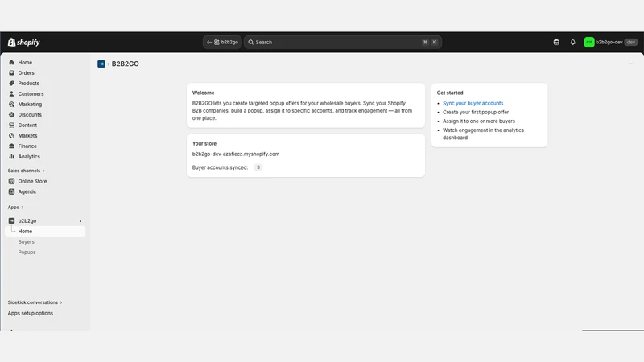The height and width of the screenshot is (362, 644).
Task: Expand the Sales channels section
Action: tap(27, 171)
